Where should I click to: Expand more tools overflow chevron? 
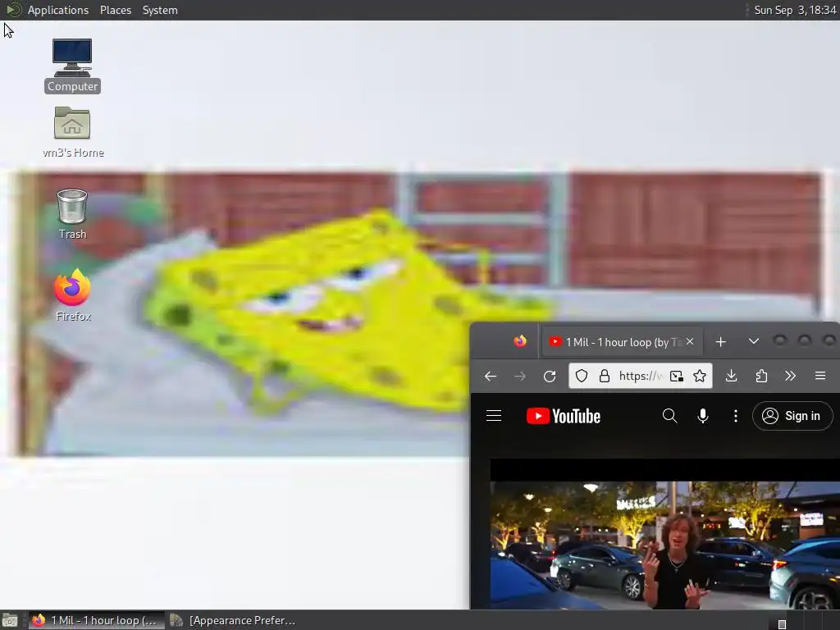point(790,376)
